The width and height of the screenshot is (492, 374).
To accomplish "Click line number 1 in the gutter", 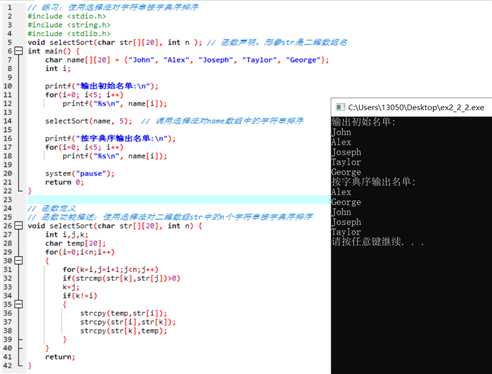I will [x=10, y=7].
